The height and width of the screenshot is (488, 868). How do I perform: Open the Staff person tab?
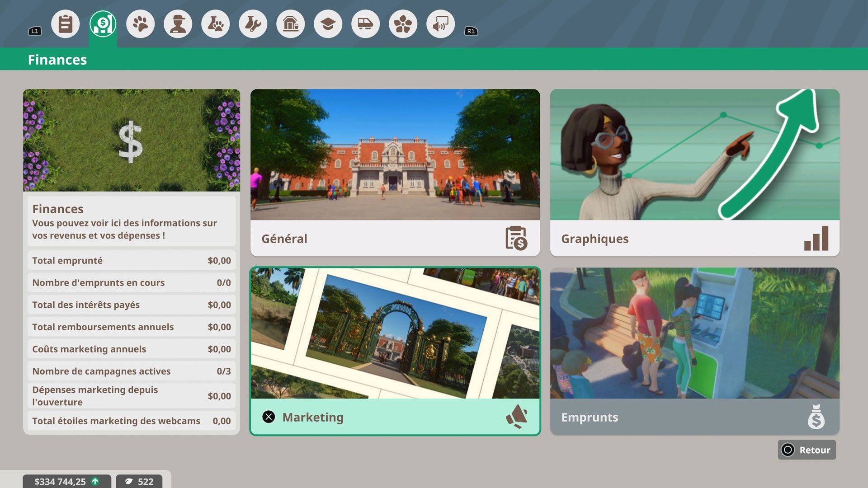coord(178,24)
